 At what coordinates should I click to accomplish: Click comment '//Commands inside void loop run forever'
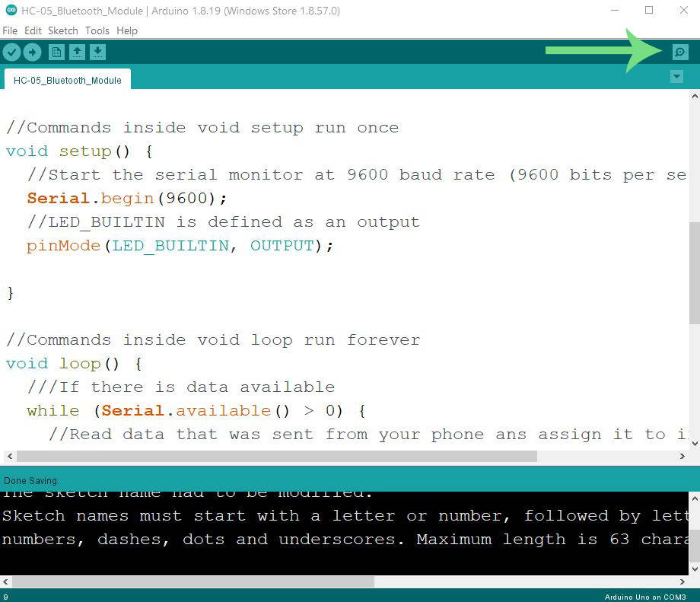click(x=213, y=339)
